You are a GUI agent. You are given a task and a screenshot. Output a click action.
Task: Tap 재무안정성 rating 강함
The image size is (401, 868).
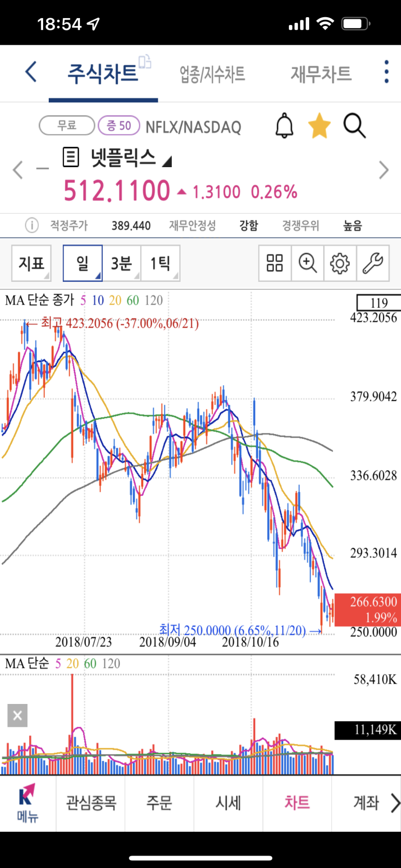click(x=248, y=225)
